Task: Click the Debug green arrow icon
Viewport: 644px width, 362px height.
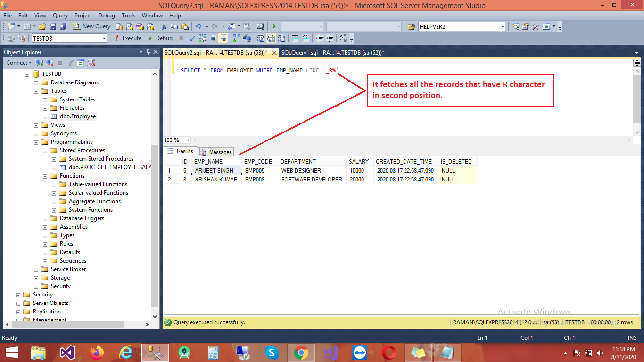Action: click(x=150, y=38)
